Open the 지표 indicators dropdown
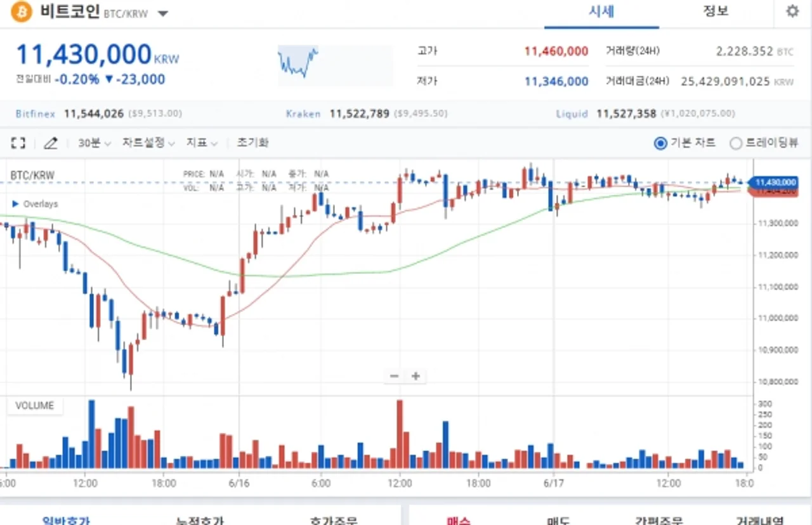 coord(202,143)
